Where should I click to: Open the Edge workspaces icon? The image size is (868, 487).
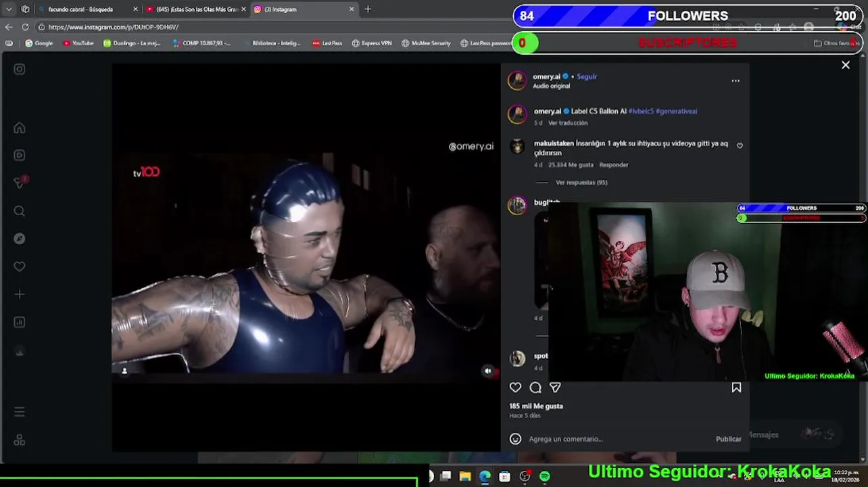point(25,9)
